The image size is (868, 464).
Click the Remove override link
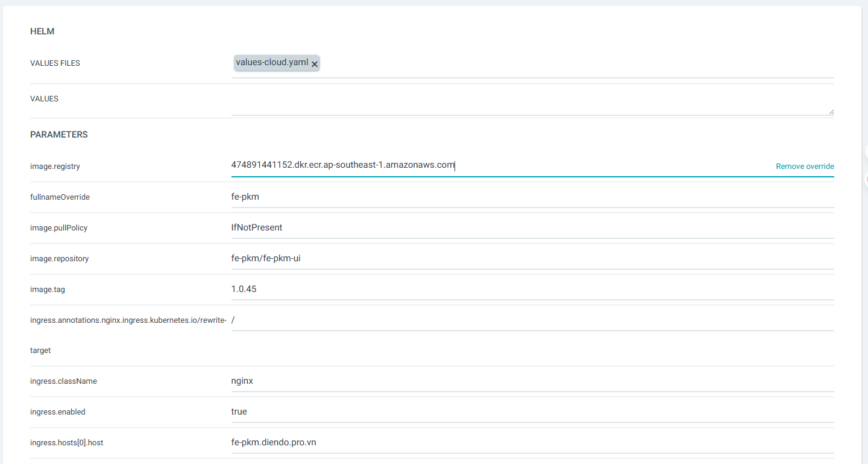point(805,167)
